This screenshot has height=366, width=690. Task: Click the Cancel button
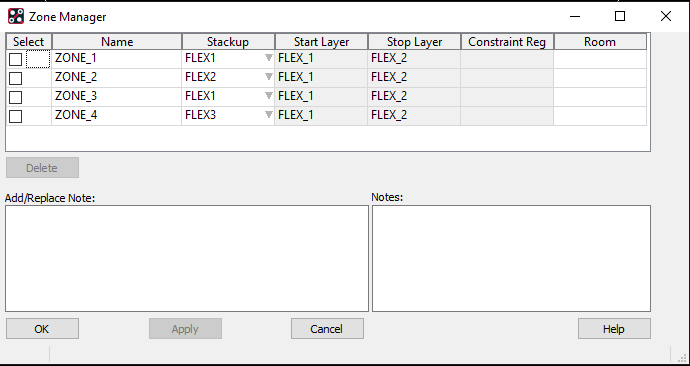pyautogui.click(x=327, y=329)
